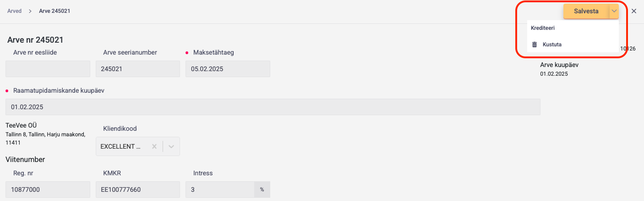Go back to the Arved breadcrumb
This screenshot has width=644, height=201.
14,11
